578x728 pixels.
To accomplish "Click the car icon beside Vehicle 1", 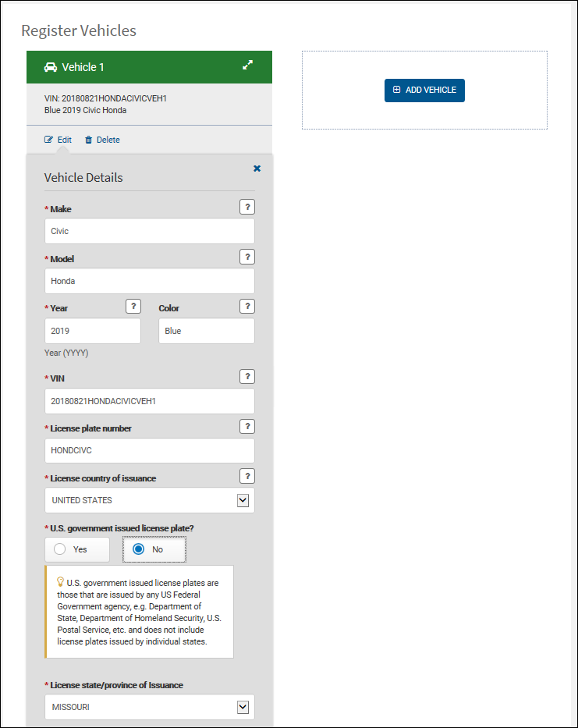I will [x=50, y=67].
